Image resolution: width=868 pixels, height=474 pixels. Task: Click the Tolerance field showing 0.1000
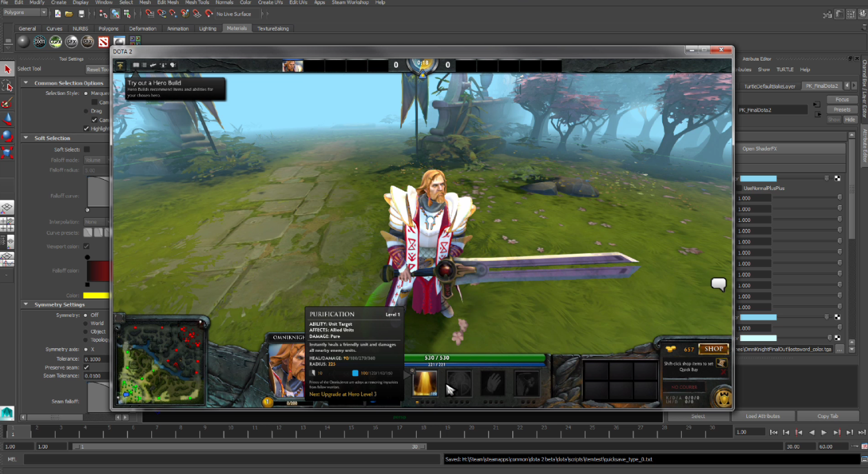tap(97, 359)
